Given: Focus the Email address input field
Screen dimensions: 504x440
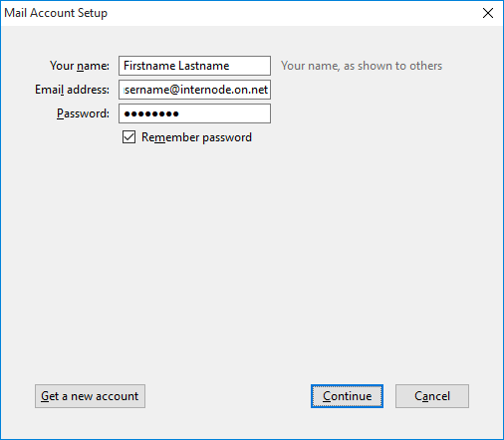Looking at the screenshot, I should tap(194, 90).
